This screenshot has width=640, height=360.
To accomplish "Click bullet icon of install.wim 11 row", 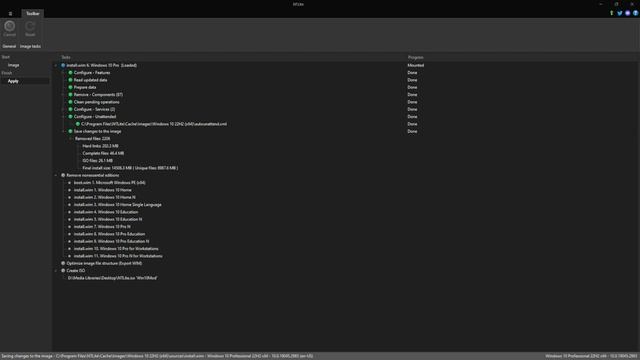I will click(70, 256).
